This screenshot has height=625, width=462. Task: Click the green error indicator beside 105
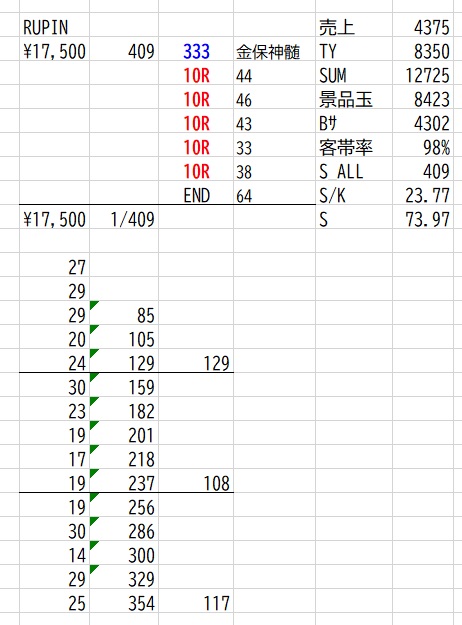coord(93,328)
